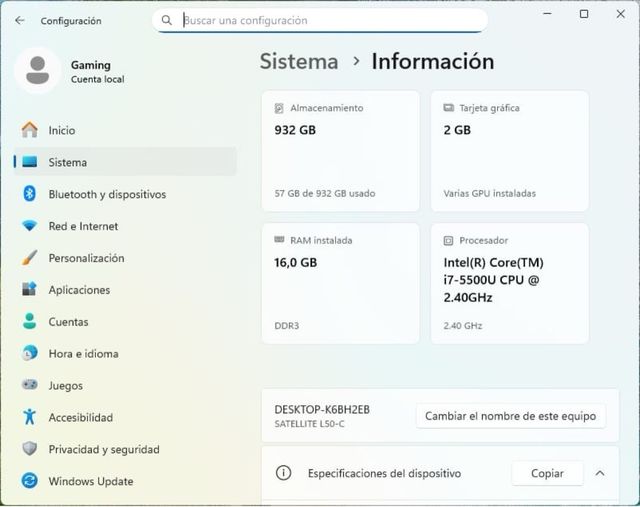Select Sistema in the sidebar
640x507 pixels.
[x=125, y=162]
